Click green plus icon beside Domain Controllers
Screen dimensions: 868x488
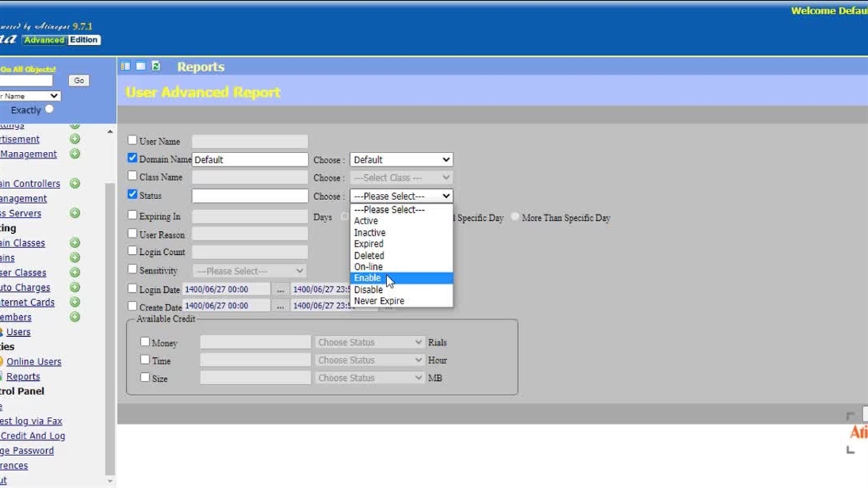point(75,184)
